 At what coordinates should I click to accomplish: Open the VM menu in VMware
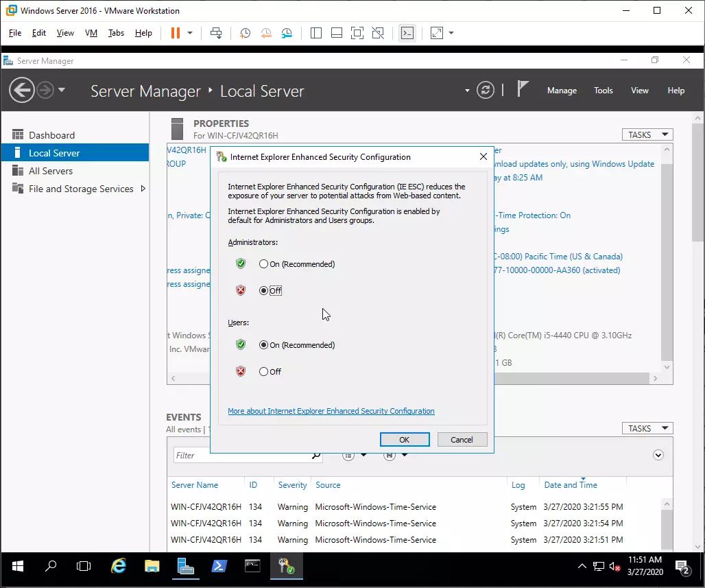(91, 33)
